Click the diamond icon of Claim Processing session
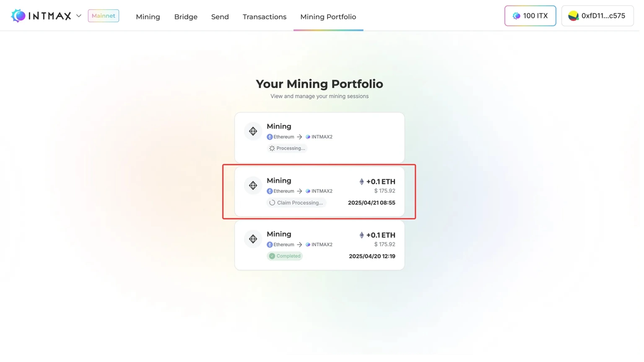The width and height of the screenshot is (644, 362). tap(253, 185)
